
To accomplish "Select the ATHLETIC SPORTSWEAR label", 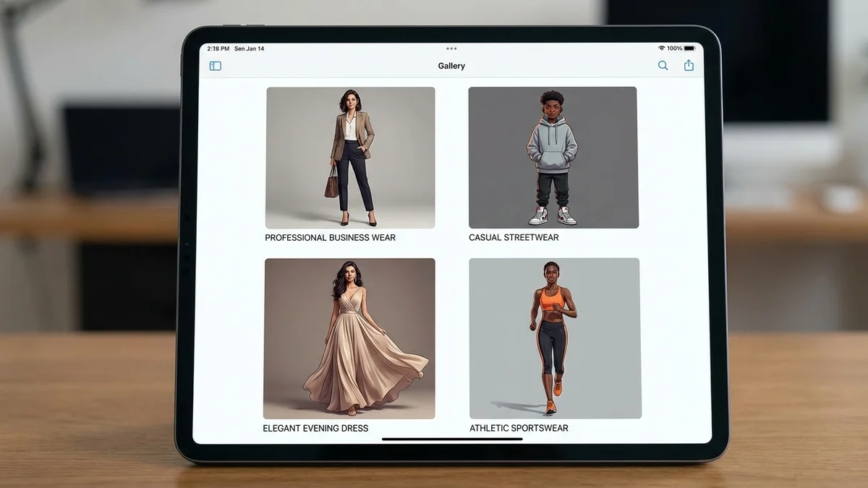I will coord(519,428).
